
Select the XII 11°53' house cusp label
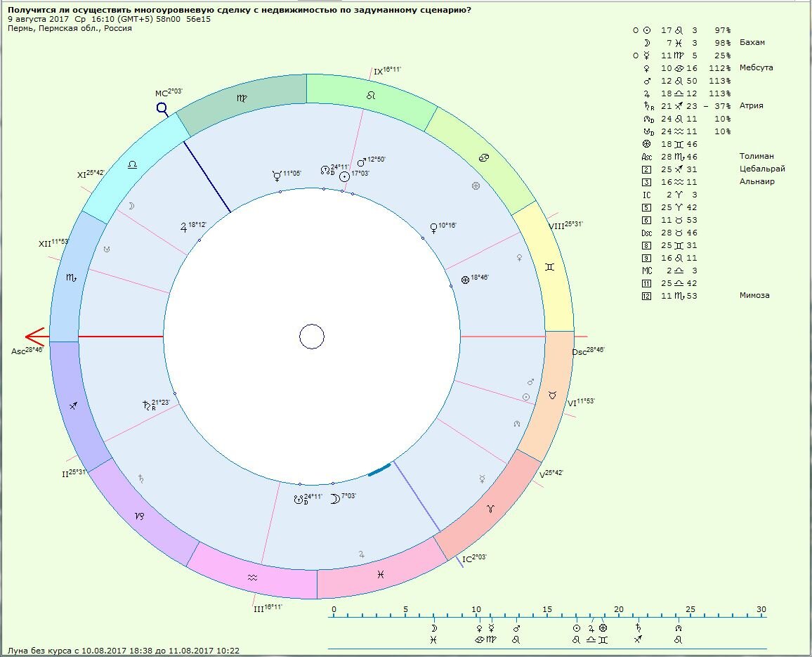(54, 242)
